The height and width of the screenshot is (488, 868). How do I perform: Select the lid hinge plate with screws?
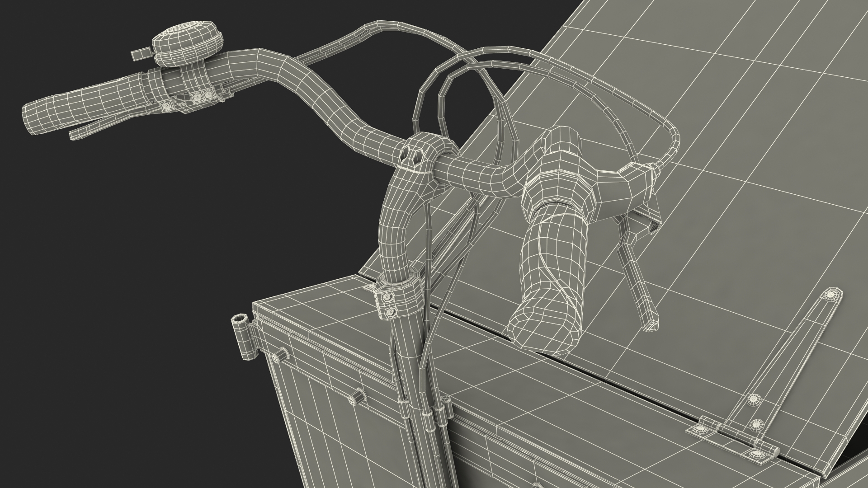click(732, 441)
